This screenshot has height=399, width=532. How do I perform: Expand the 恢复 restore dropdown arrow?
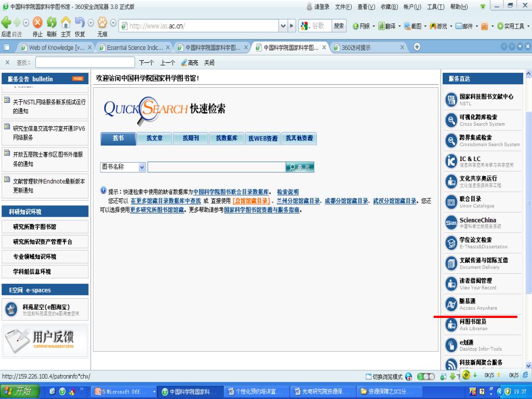90,23
